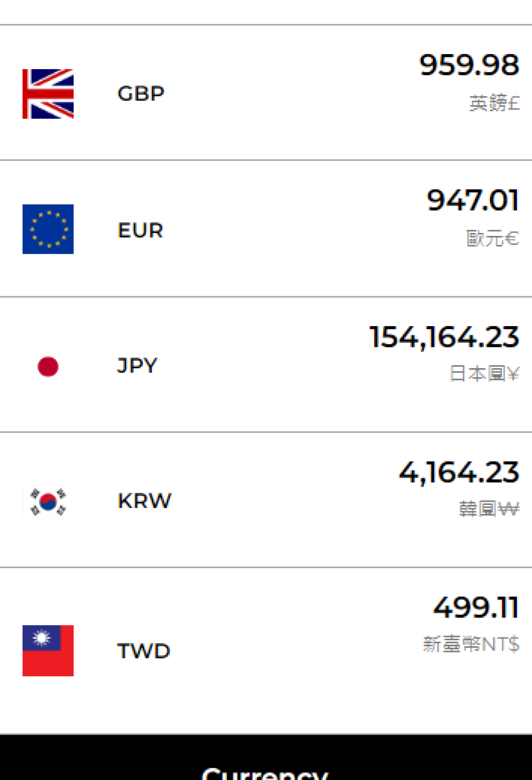
Task: Click the 4,164.23 KRW amount
Action: coord(459,473)
